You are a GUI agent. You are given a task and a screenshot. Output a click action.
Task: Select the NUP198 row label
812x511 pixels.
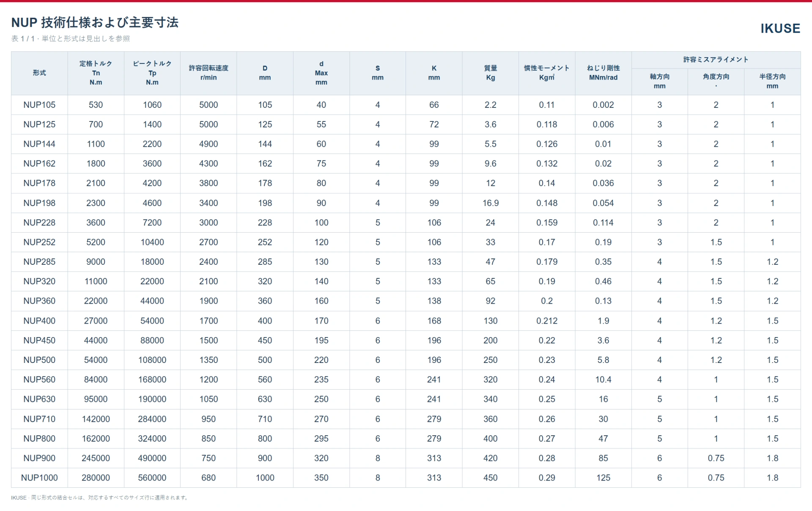(x=39, y=203)
